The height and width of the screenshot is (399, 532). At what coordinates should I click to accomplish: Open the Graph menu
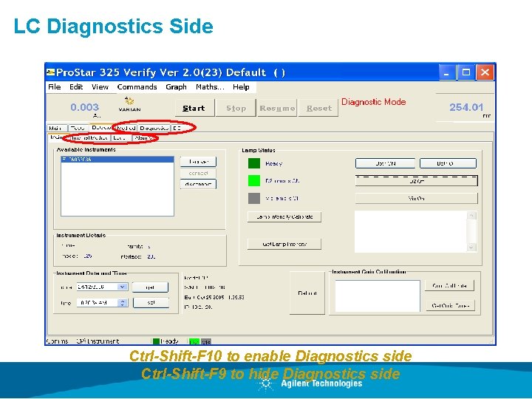pyautogui.click(x=176, y=87)
